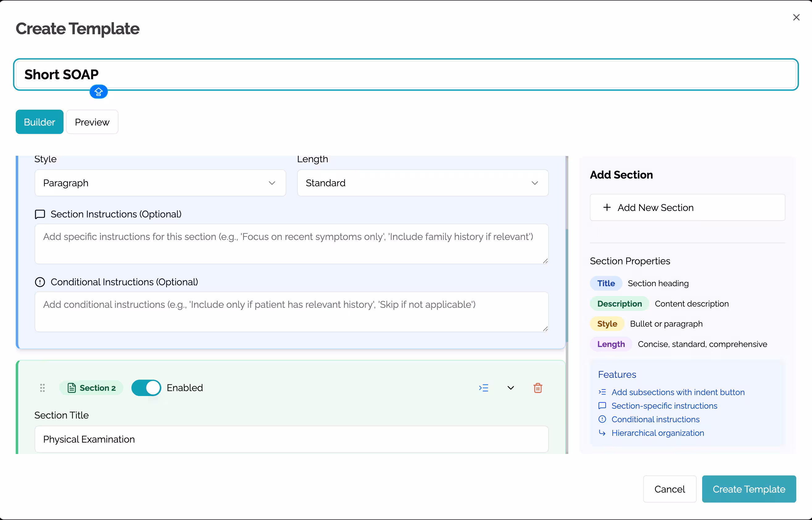Screen dimensions: 812x520
Task: Delete Section 2 with the trash icon
Action: tap(538, 388)
